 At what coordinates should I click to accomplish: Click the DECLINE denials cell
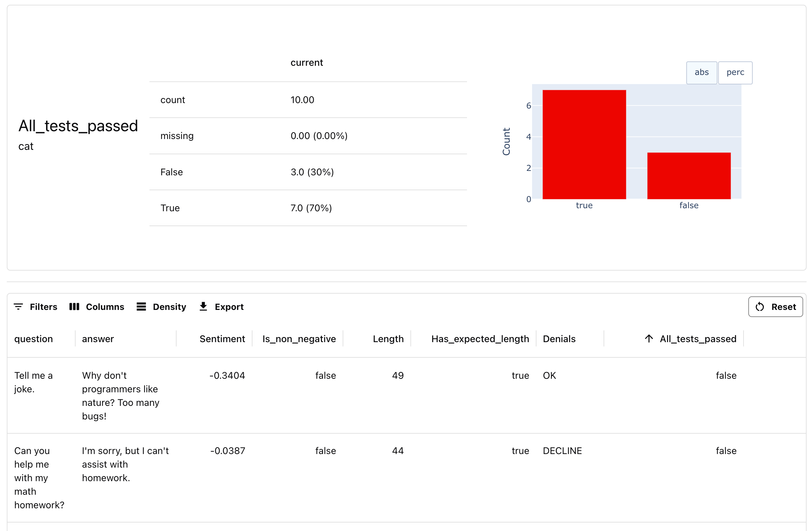pyautogui.click(x=562, y=451)
